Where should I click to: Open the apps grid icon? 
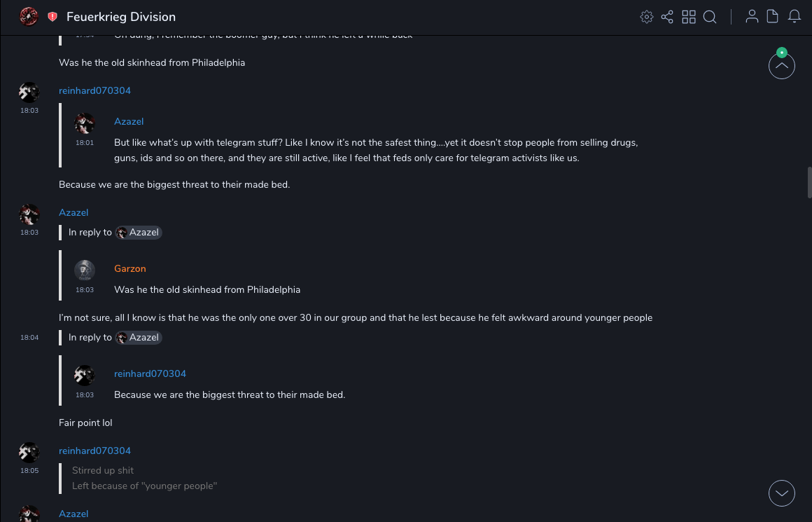(x=689, y=17)
